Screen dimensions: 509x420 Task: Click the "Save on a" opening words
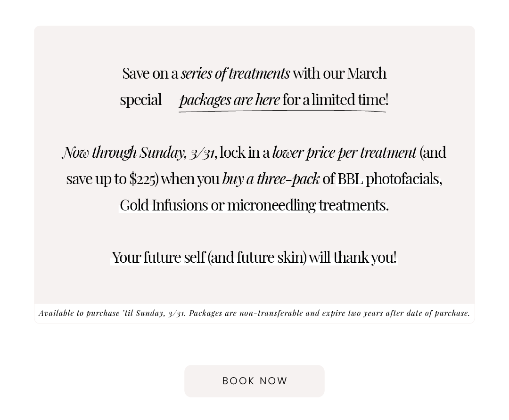point(150,73)
